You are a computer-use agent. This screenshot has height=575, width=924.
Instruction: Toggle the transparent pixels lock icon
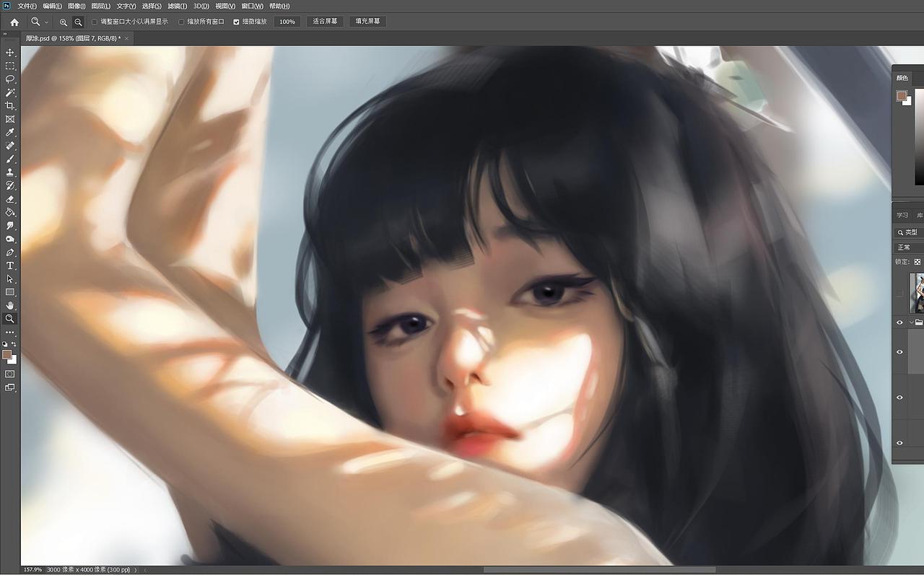918,262
